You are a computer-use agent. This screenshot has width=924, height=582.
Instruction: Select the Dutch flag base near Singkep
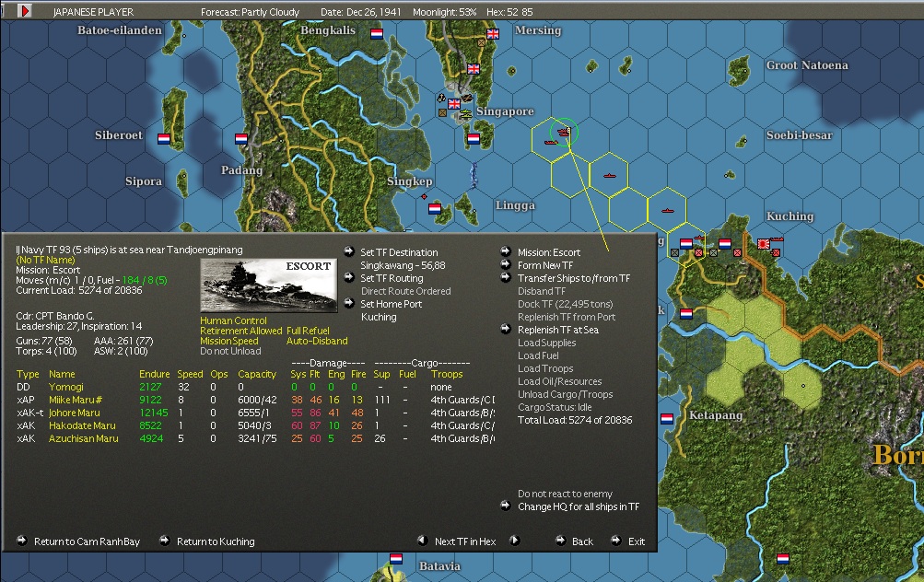coord(434,208)
